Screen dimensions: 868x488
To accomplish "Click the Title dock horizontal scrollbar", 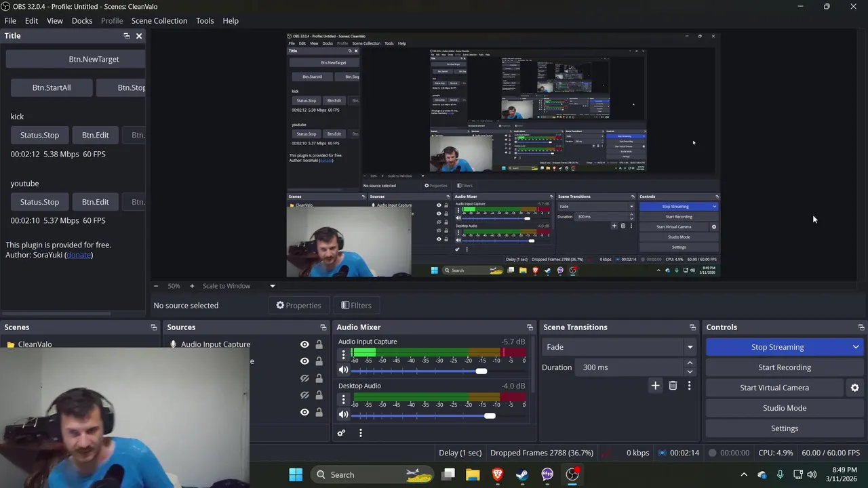I will coord(57,313).
